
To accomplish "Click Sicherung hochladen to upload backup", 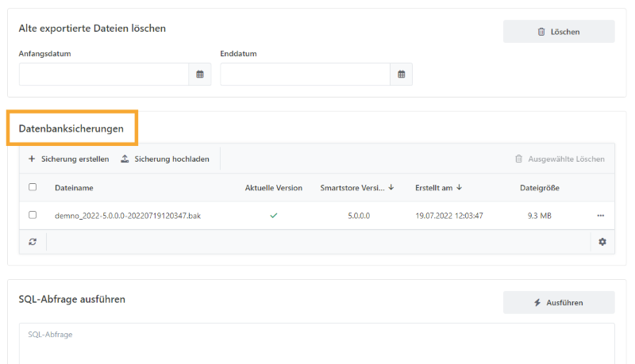I will pyautogui.click(x=164, y=159).
